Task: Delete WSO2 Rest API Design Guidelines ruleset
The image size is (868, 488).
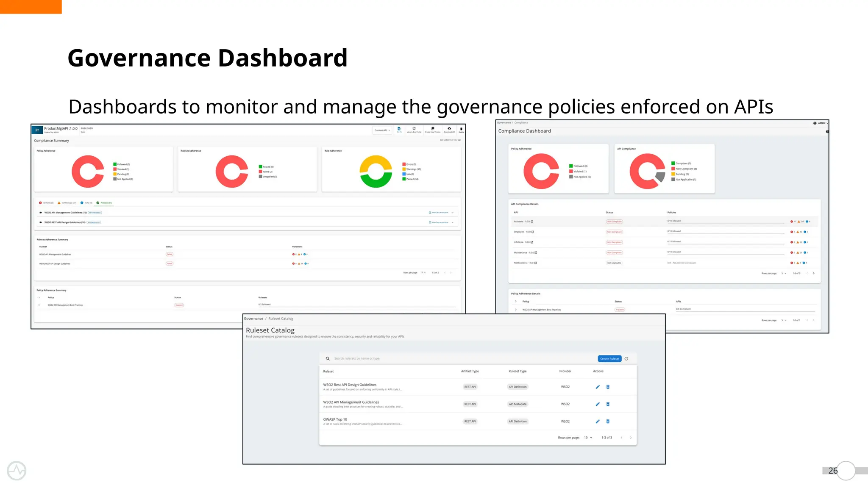Action: [608, 387]
